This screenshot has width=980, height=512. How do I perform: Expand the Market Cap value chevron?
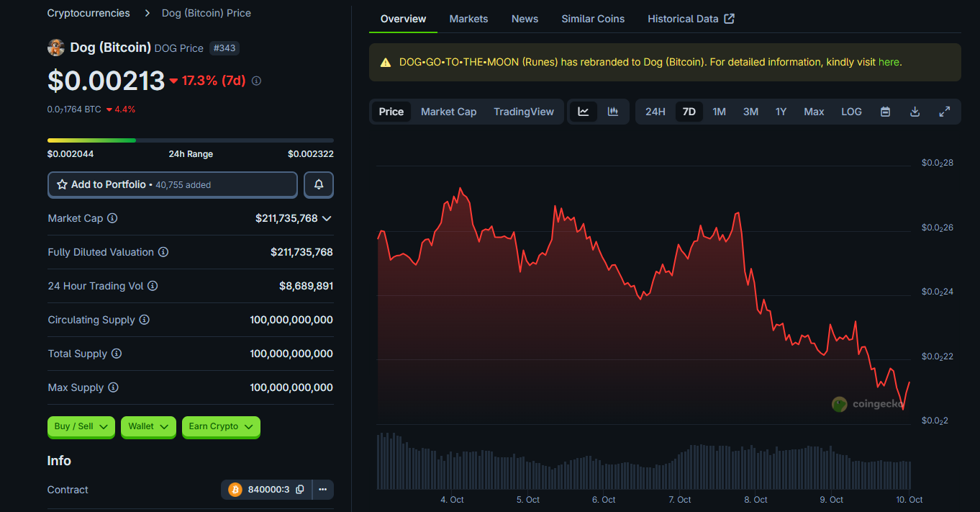pyautogui.click(x=327, y=218)
